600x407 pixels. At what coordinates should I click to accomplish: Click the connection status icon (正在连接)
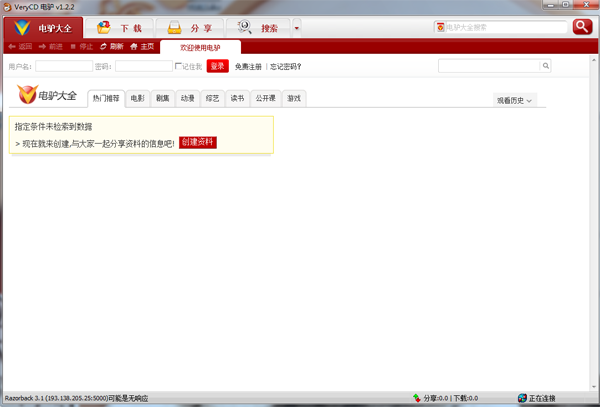[522, 398]
